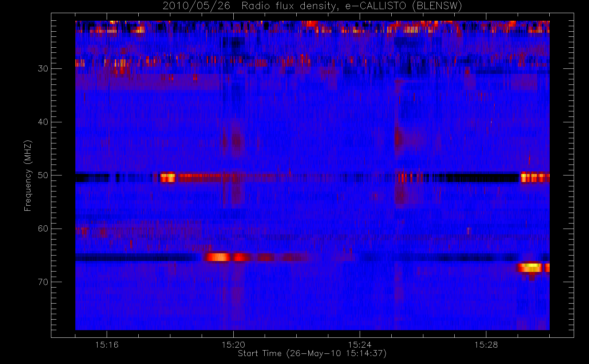The image size is (589, 364).
Task: Click the "Start Time (26-May-10 15:14:37)" axis label
Action: (312, 353)
